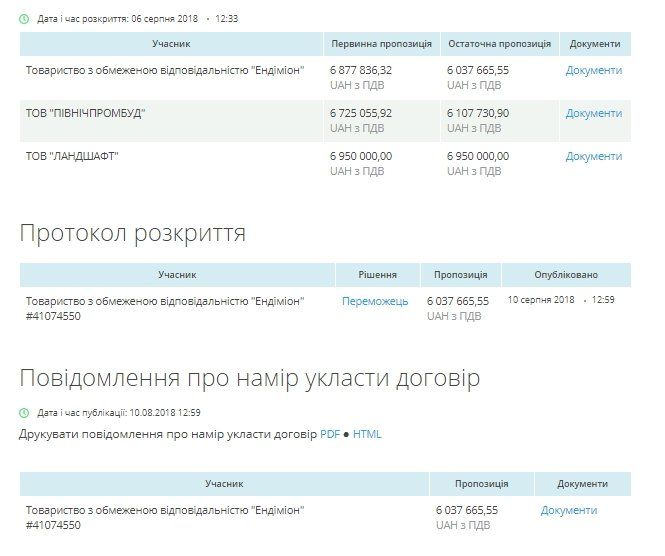Image resolution: width=665 pixels, height=556 pixels.
Task: Click Документи header in intent table
Action: pyautogui.click(x=582, y=484)
